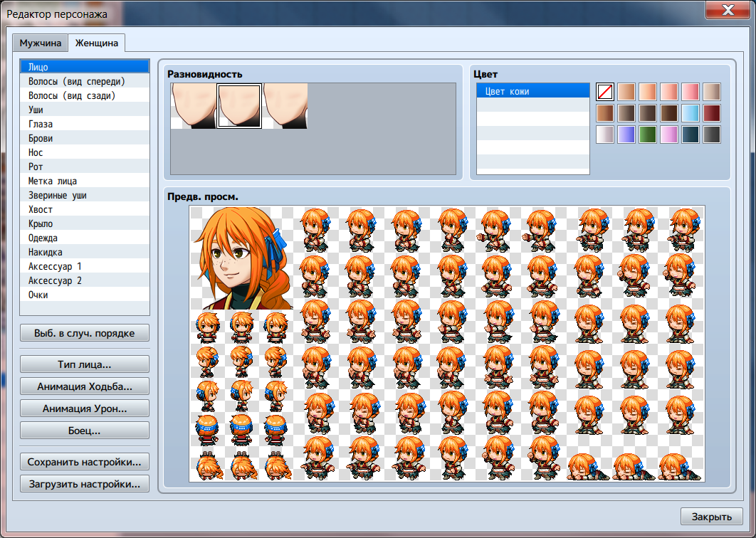Switch to the Мужчина tab
Screen dimensions: 756x538
(x=41, y=43)
